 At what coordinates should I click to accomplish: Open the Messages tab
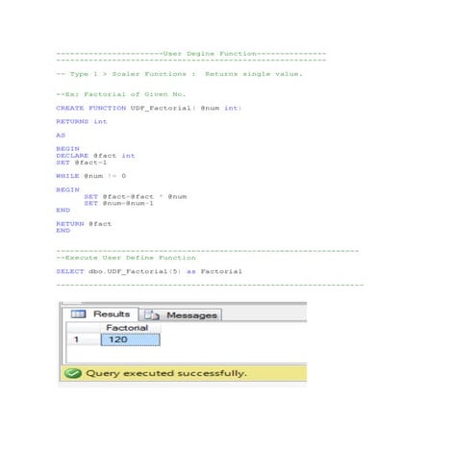click(x=181, y=315)
